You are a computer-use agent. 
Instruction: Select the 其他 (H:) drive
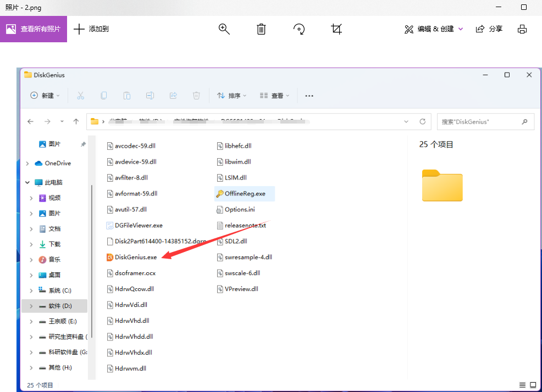tap(54, 367)
